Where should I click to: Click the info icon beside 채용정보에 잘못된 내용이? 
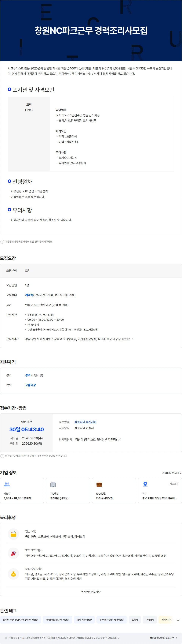[x=2, y=241]
